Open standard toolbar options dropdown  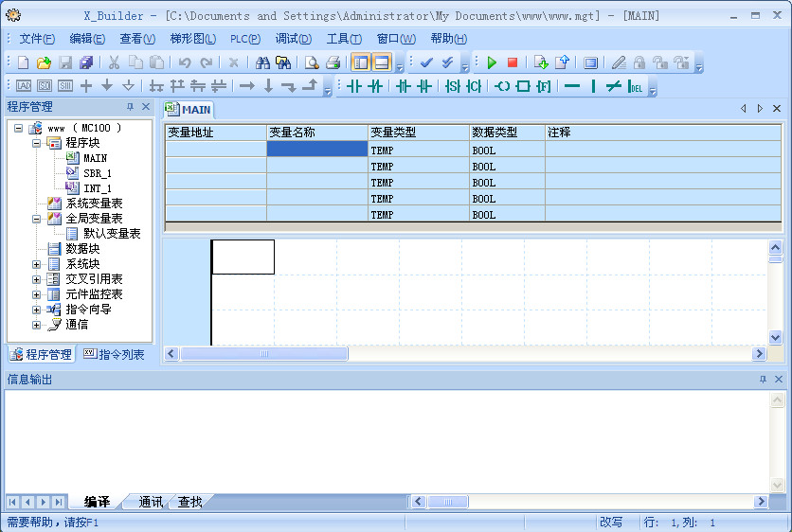[x=400, y=66]
